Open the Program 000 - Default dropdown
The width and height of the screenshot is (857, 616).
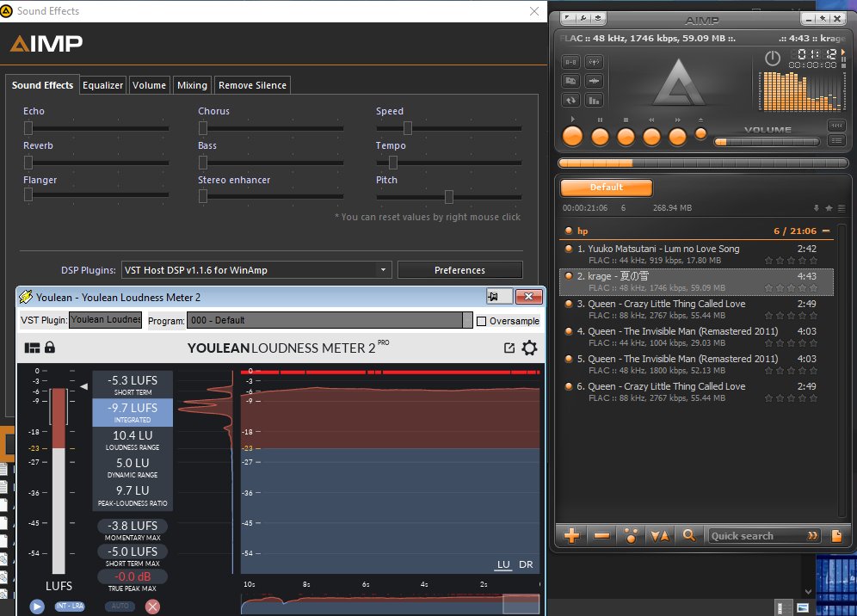(x=330, y=320)
